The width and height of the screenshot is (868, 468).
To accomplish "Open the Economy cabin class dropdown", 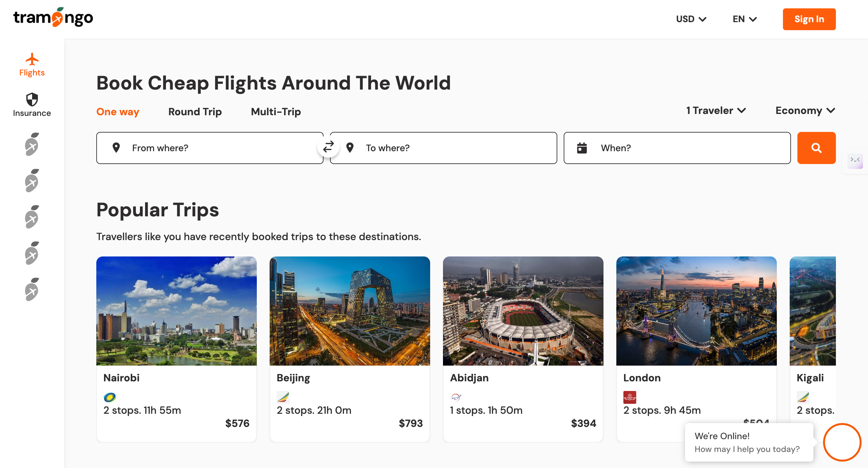I will click(805, 110).
